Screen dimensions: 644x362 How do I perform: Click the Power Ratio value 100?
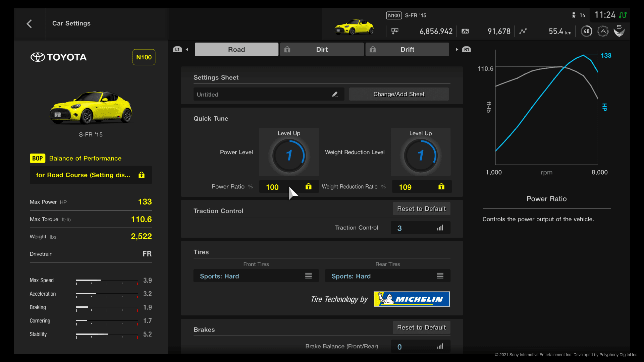coord(272,187)
